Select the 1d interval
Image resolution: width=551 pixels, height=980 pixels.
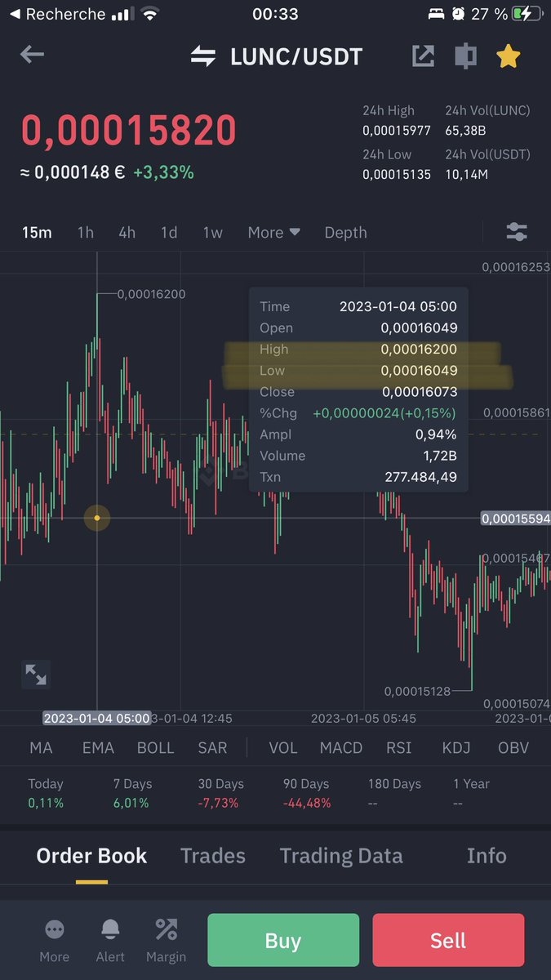tap(169, 233)
